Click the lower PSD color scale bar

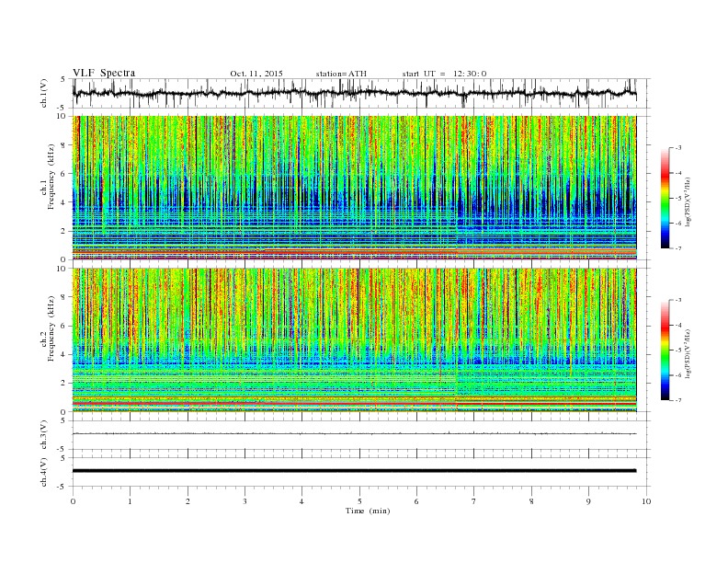[x=665, y=350]
